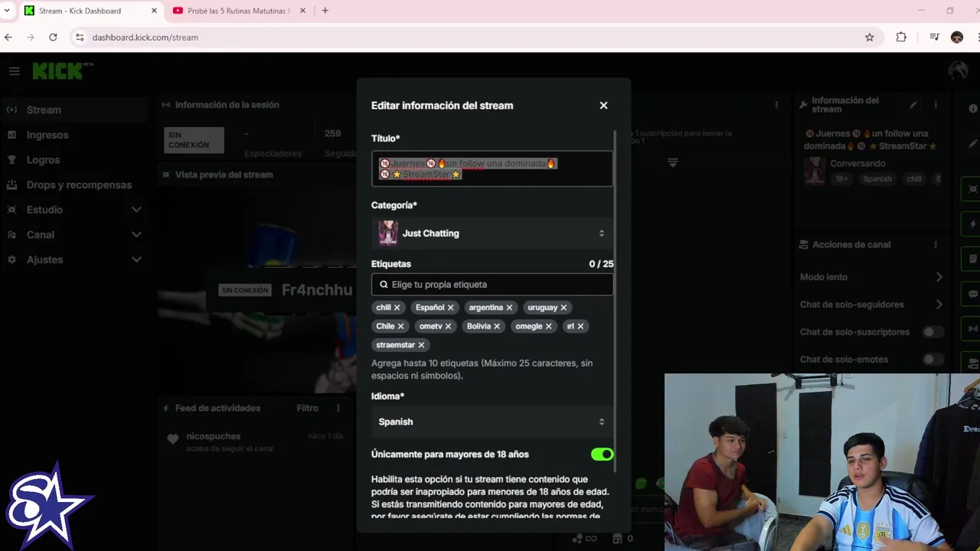Remove the Chile tag
The image size is (980, 551).
pyautogui.click(x=400, y=326)
